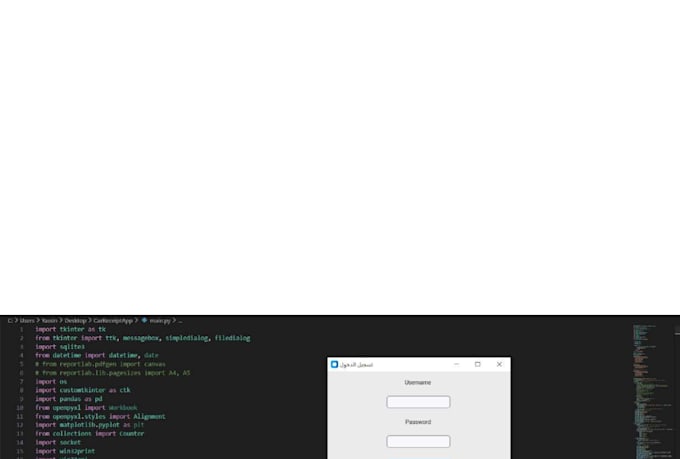Click line number 7 in the gutter
Viewport: 680px width, 459px height.
(x=21, y=381)
